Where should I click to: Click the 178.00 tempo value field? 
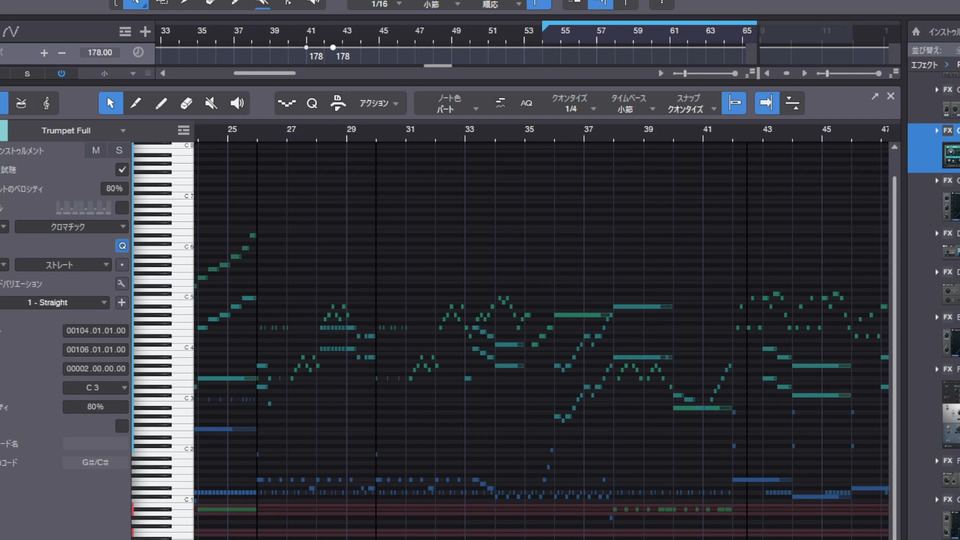100,53
